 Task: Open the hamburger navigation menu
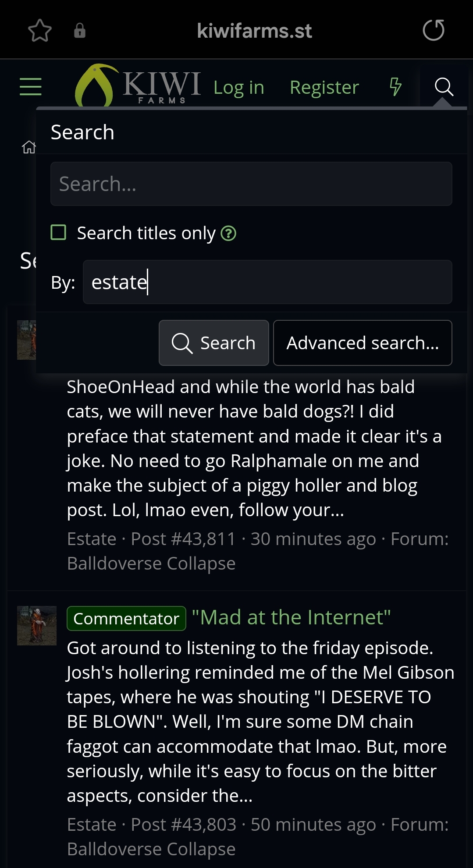(x=31, y=86)
